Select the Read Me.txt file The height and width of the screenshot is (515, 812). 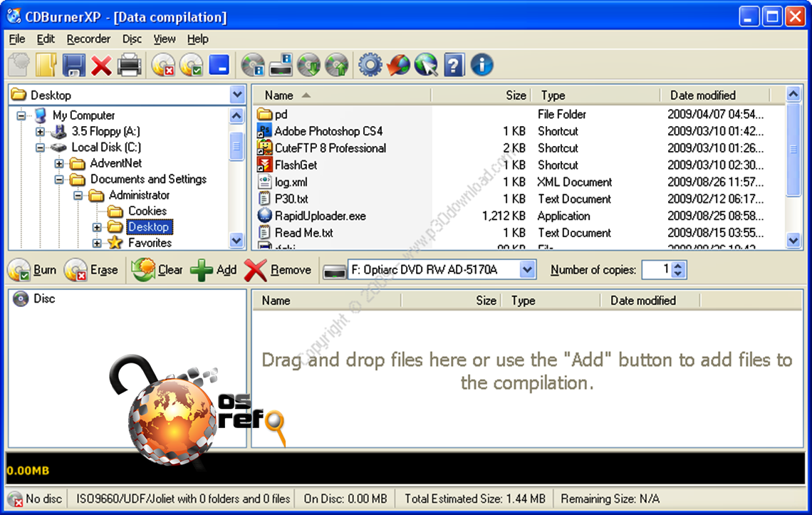tap(296, 233)
